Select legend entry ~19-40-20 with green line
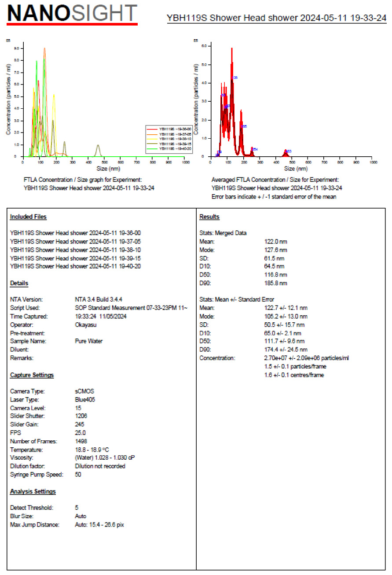The image size is (392, 575). pos(169,149)
